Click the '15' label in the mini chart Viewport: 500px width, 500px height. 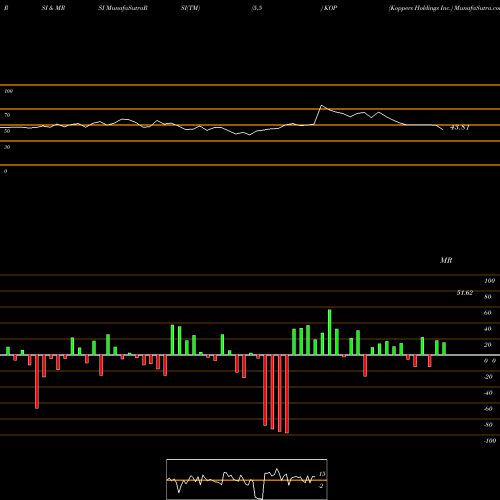click(322, 474)
